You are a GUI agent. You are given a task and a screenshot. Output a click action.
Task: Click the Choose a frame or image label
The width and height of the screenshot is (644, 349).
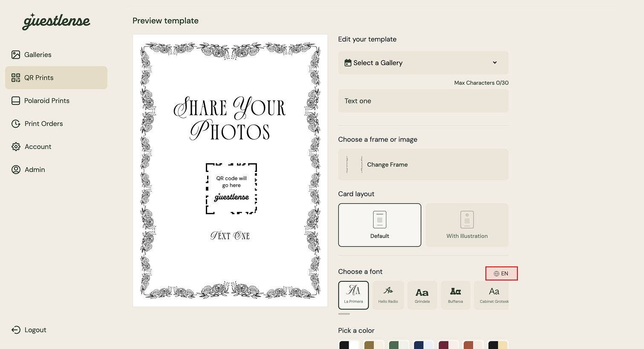tap(378, 140)
